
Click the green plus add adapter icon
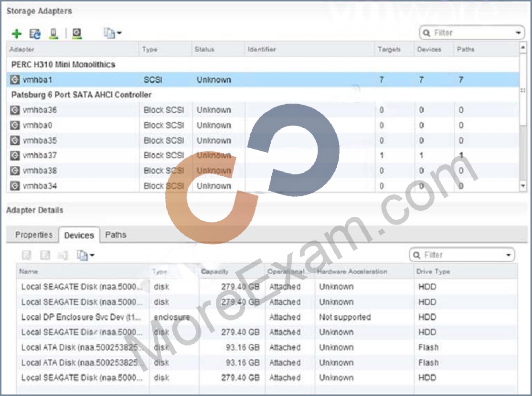(17, 33)
